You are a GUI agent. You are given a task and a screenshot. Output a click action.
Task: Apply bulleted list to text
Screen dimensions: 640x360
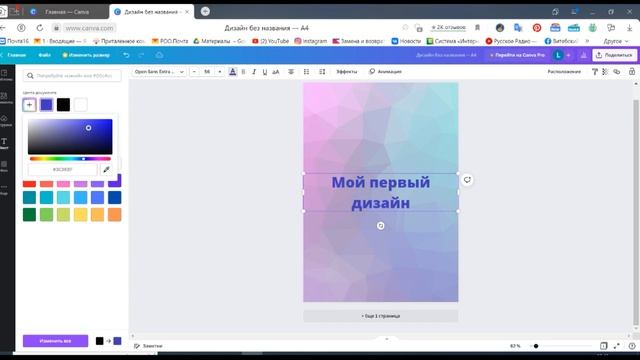307,72
